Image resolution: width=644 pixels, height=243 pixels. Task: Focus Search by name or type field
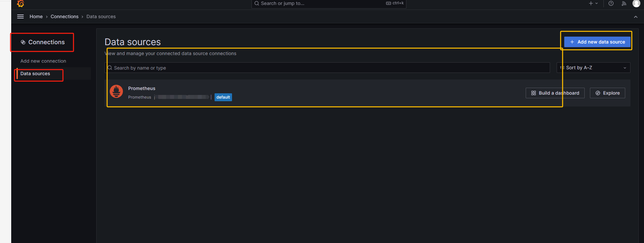click(x=327, y=68)
